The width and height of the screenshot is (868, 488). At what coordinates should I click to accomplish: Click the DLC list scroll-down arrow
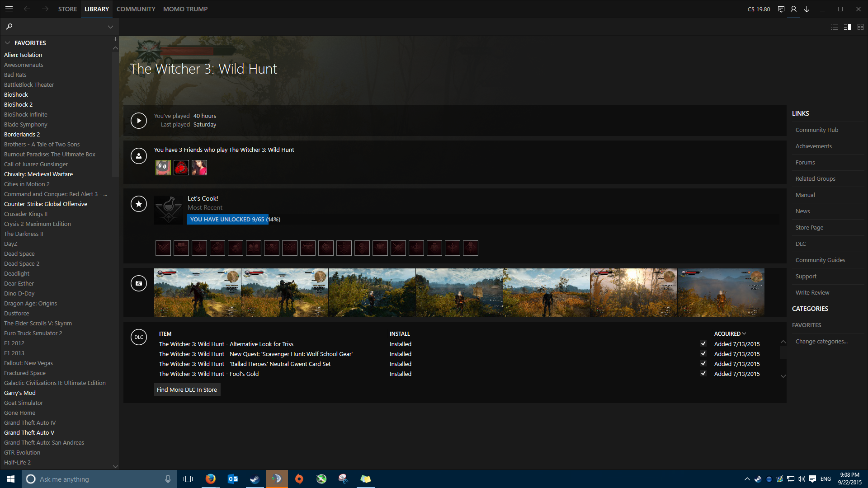point(783,376)
